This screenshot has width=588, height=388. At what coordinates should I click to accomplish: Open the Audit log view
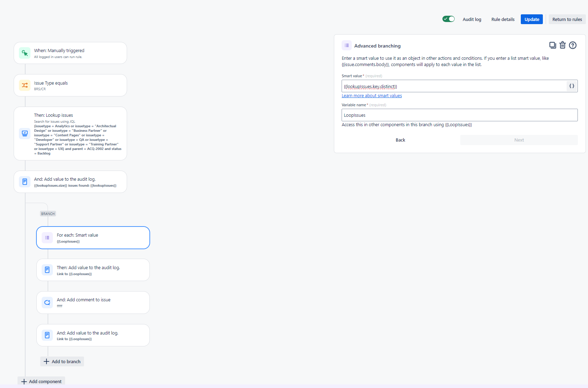(471, 19)
